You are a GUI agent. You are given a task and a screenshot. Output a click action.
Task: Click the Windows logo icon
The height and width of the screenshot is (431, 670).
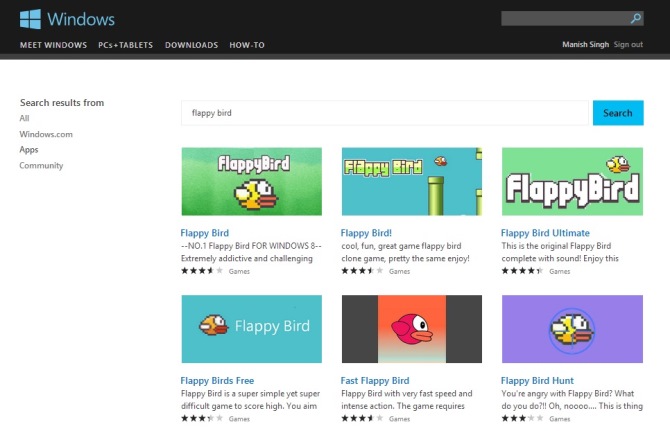coord(30,19)
